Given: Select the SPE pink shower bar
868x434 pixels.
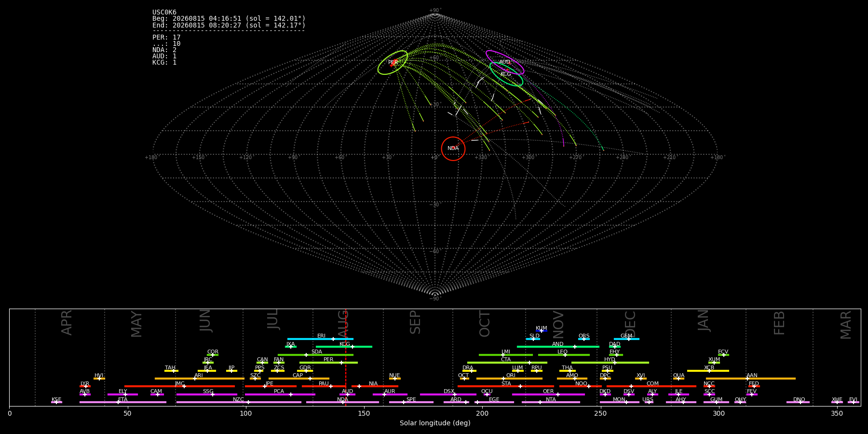Looking at the screenshot, I should [x=411, y=402].
